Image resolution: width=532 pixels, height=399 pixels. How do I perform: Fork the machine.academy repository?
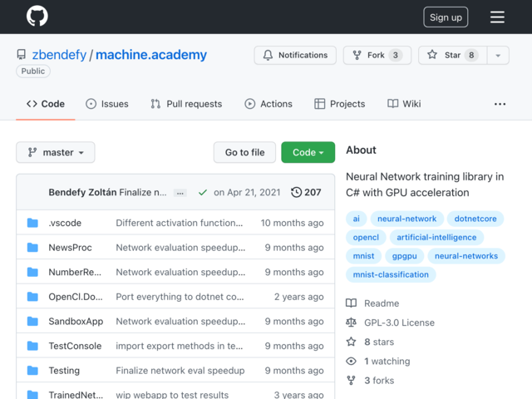(x=377, y=55)
